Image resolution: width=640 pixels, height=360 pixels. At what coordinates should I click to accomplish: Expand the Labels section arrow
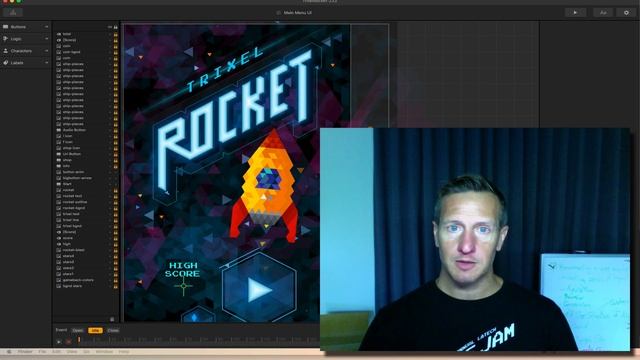point(47,63)
